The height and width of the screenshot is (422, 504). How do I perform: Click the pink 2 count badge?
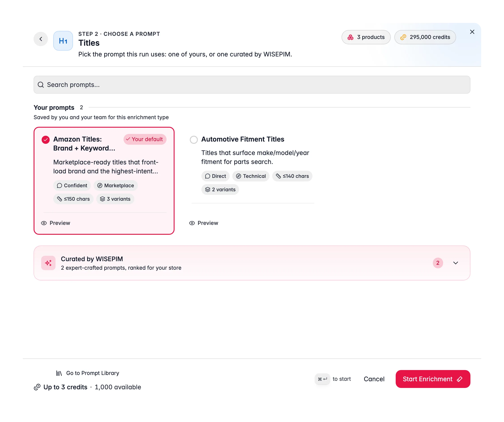[438, 263]
